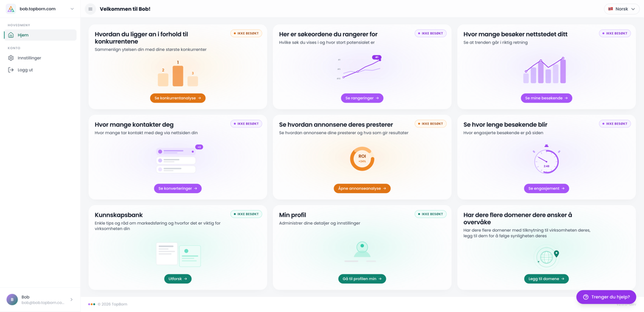Click the Se konverteringer button
This screenshot has width=644, height=312.
click(x=178, y=188)
